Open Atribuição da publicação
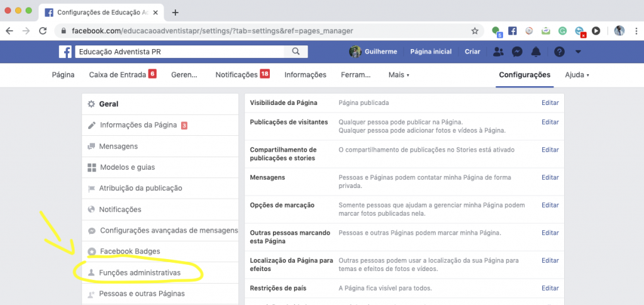The image size is (644, 305). point(160,189)
